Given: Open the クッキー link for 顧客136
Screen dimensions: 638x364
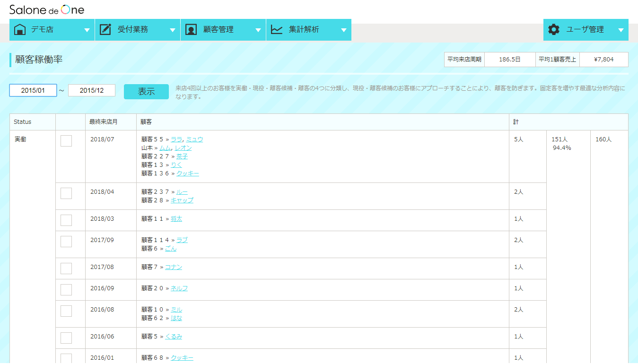Looking at the screenshot, I should click(x=187, y=173).
